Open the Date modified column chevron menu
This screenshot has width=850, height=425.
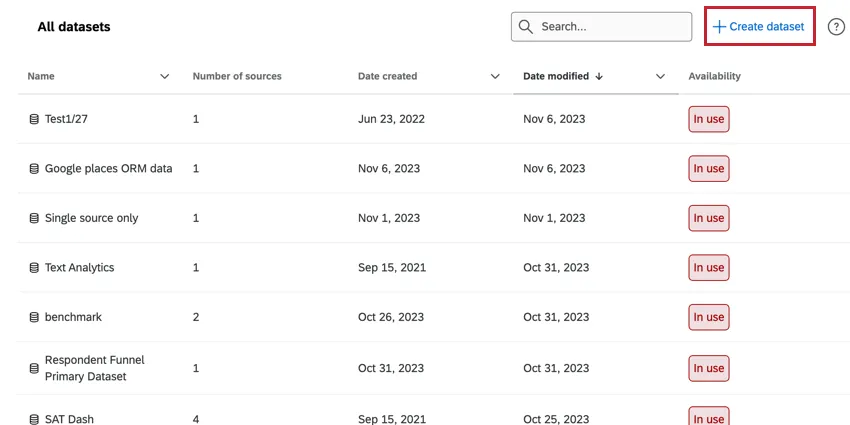click(x=660, y=76)
